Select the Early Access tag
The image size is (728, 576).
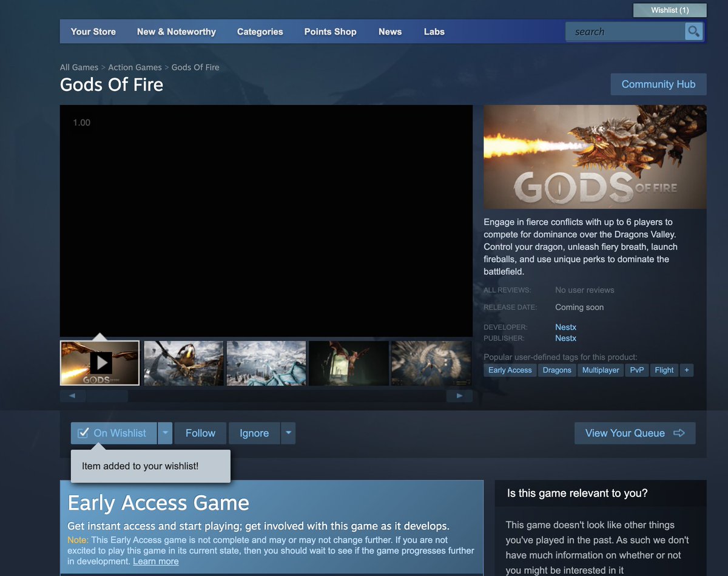(510, 370)
